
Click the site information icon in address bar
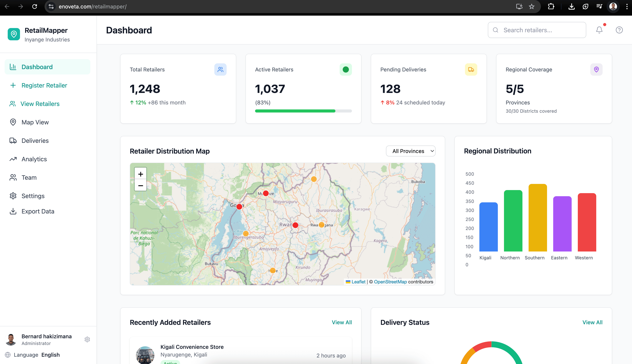[x=51, y=7]
